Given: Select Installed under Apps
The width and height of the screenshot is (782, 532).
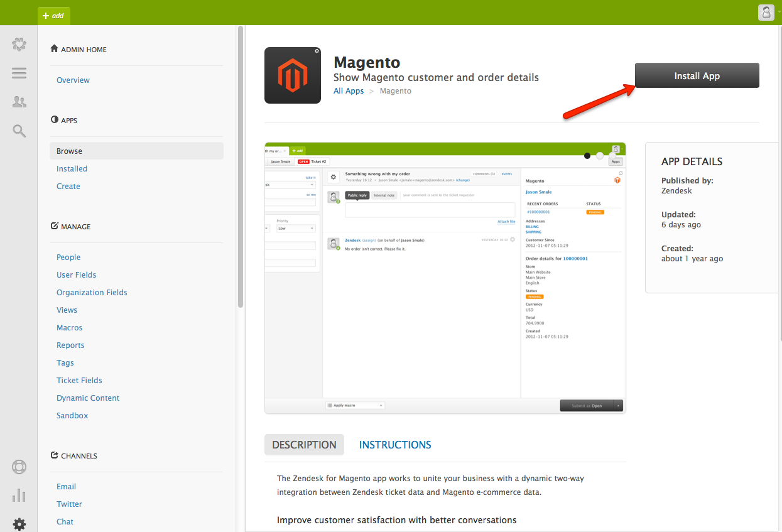Looking at the screenshot, I should point(72,169).
